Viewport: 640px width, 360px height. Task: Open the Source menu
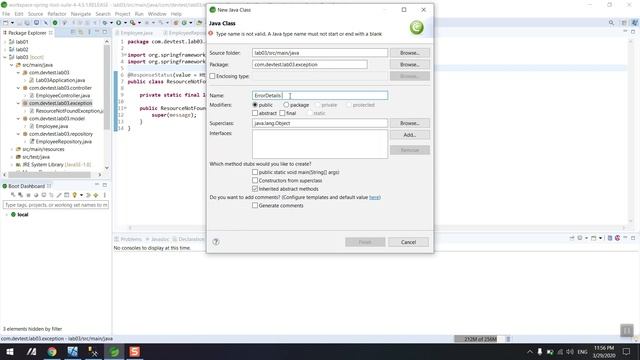pyautogui.click(x=35, y=14)
